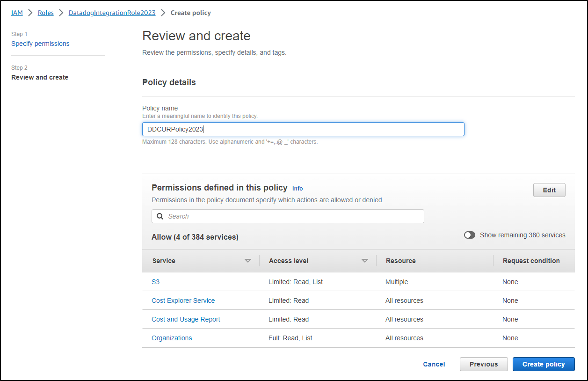Click the Edit button

tap(549, 190)
